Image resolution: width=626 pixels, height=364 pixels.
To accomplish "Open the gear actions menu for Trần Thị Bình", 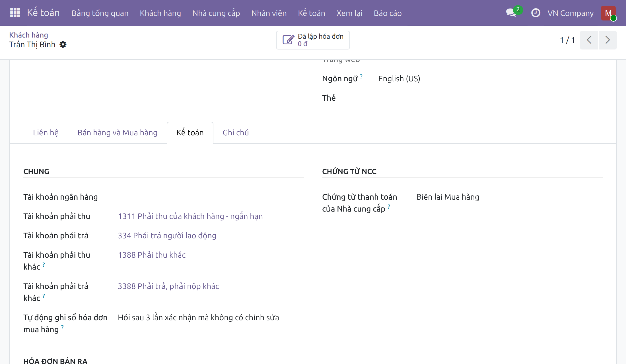I will (x=63, y=44).
